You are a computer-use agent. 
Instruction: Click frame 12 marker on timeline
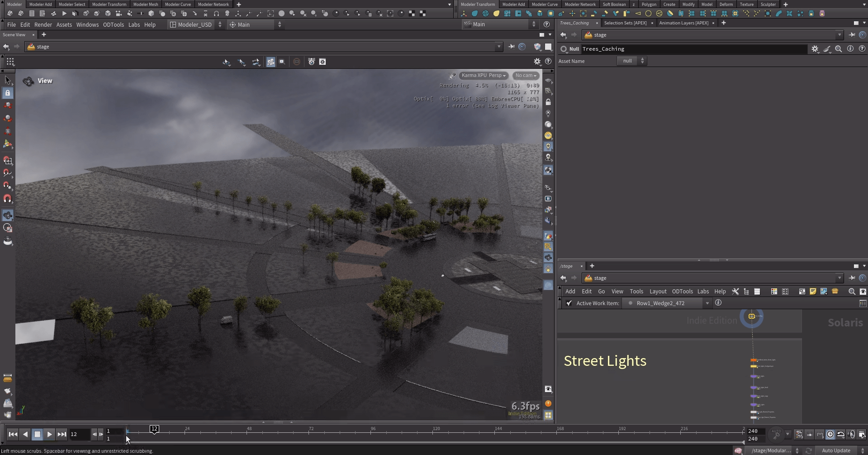[154, 429]
